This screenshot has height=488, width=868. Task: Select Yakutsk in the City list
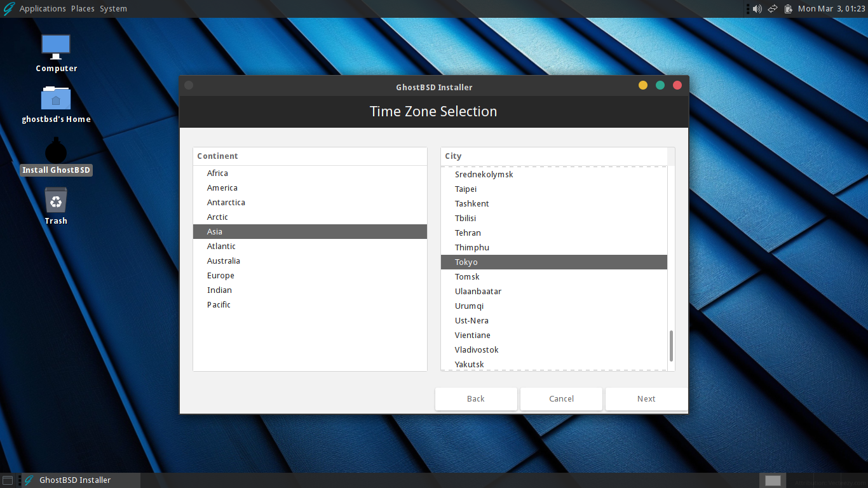554,364
